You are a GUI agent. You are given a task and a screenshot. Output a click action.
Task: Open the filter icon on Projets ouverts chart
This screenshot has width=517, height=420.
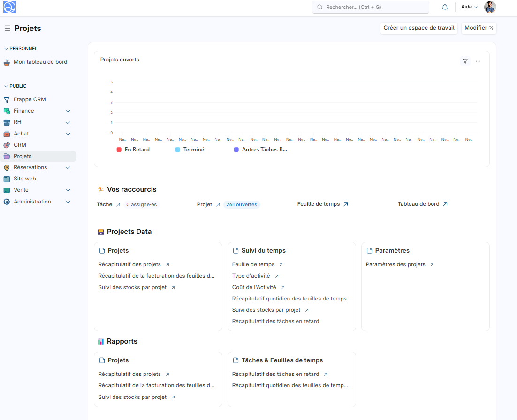(465, 61)
